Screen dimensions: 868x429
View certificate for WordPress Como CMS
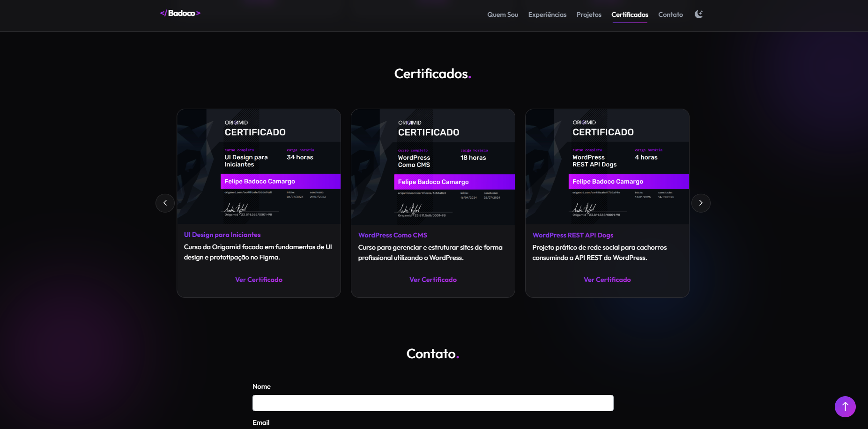click(433, 280)
